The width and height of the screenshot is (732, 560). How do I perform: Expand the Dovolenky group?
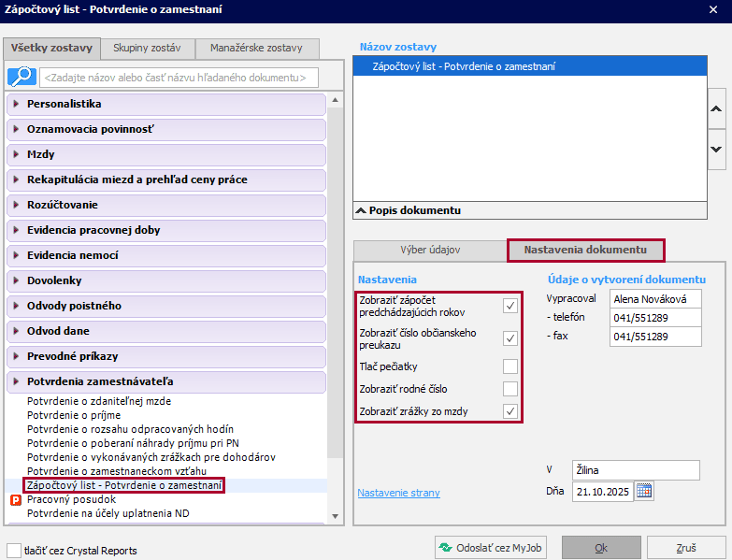click(x=55, y=280)
